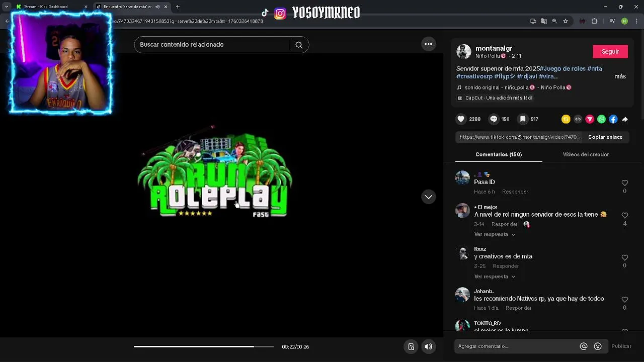Like the Johanb. comment about Nativos rp
Viewport: 644px width, 362px height.
624,300
